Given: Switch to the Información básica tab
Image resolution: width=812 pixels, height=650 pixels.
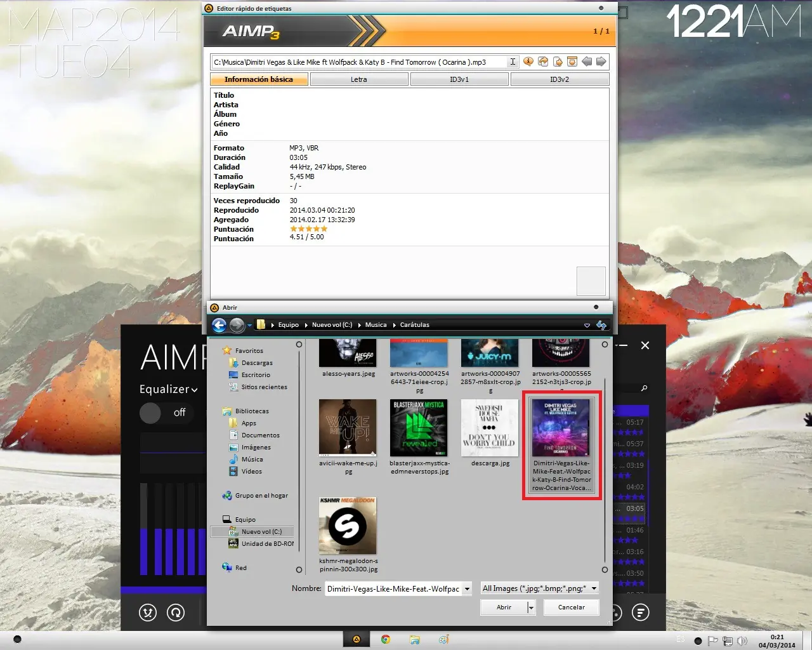Looking at the screenshot, I should [259, 79].
